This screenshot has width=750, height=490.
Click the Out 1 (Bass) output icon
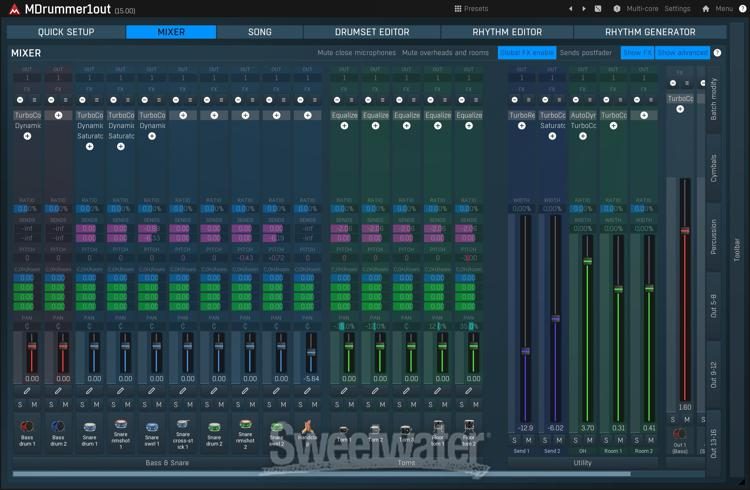click(x=680, y=434)
